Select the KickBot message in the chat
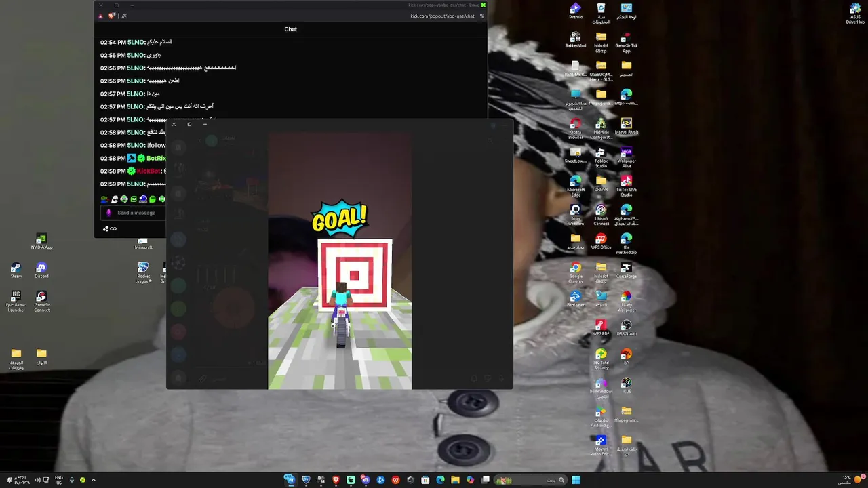 coord(134,171)
